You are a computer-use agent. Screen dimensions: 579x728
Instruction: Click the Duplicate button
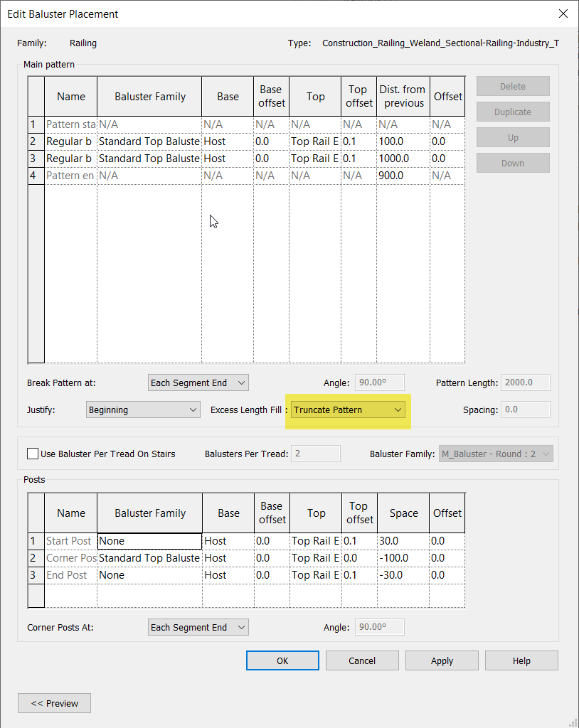click(513, 112)
